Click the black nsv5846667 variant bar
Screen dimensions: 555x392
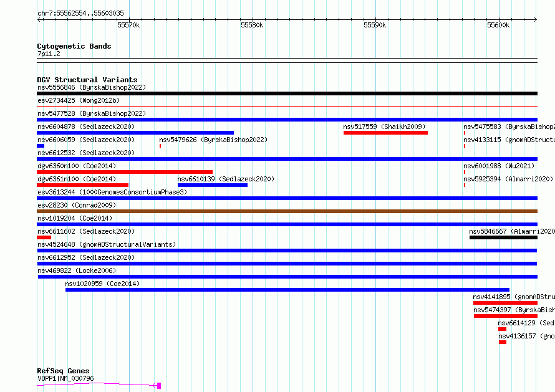point(503,237)
